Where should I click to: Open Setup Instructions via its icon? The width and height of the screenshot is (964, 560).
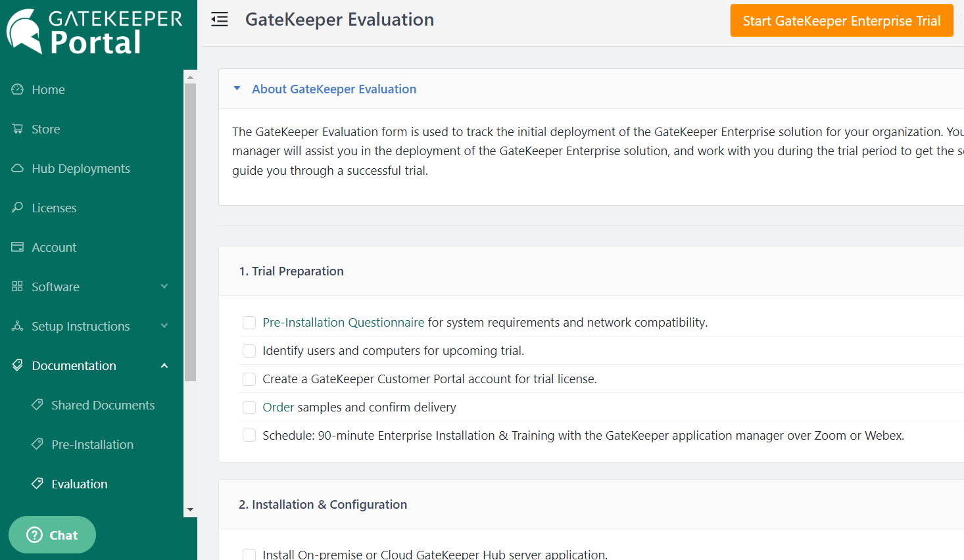click(18, 326)
